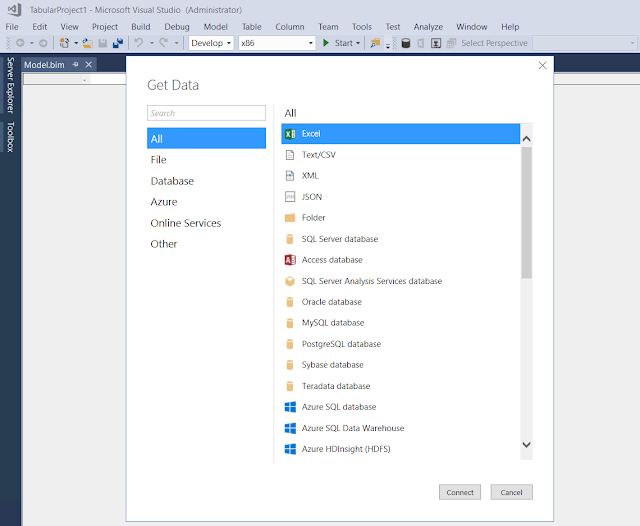The width and height of the screenshot is (640, 526).
Task: Click the navigate forward toolbar icon
Action: tap(43, 43)
